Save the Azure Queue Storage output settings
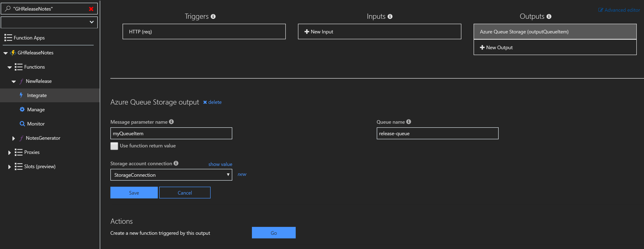 [134, 193]
